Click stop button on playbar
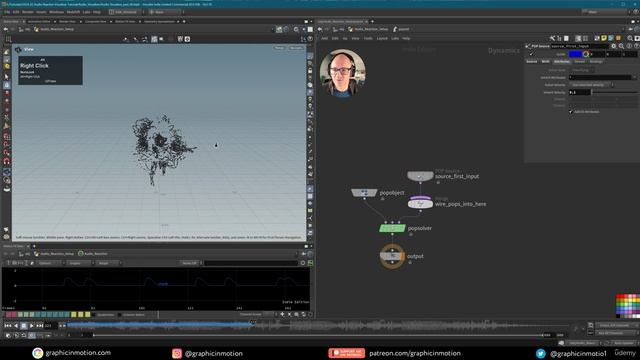This screenshot has height=360, width=640. coord(24,326)
